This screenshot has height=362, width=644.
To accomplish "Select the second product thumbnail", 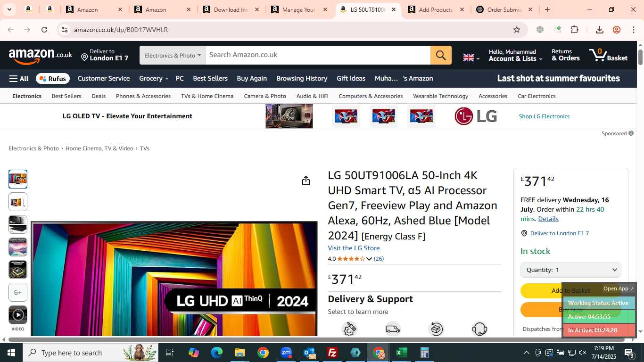I will pos(18,202).
